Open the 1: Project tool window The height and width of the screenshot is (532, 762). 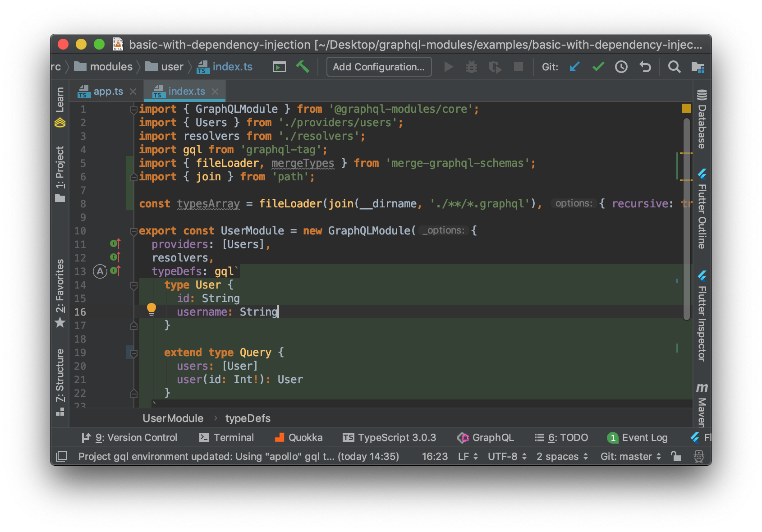[60, 174]
